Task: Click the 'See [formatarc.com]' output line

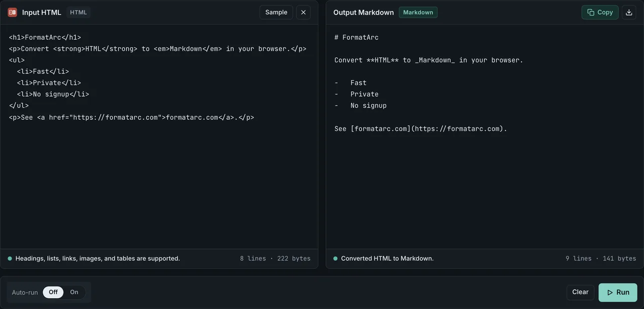Action: pyautogui.click(x=421, y=129)
